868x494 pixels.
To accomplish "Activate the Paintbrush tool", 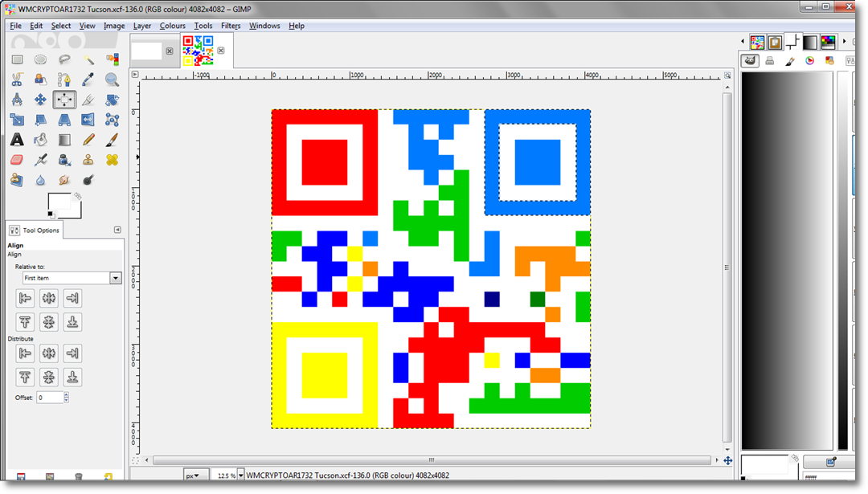I will click(112, 140).
